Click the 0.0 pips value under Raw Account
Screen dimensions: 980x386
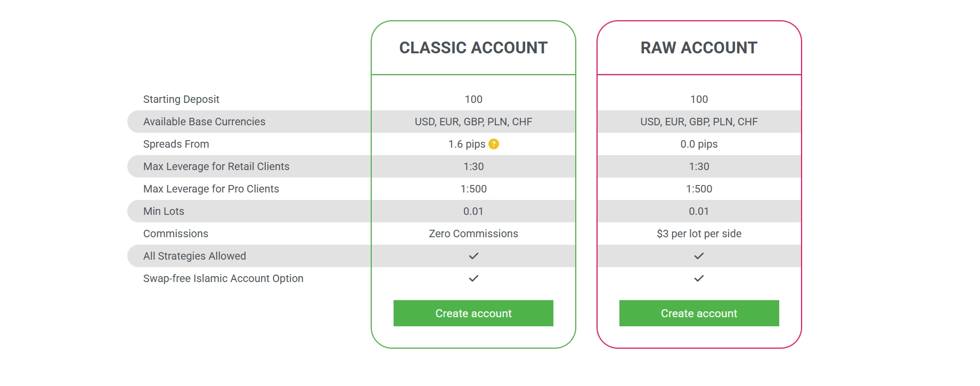[x=699, y=144]
